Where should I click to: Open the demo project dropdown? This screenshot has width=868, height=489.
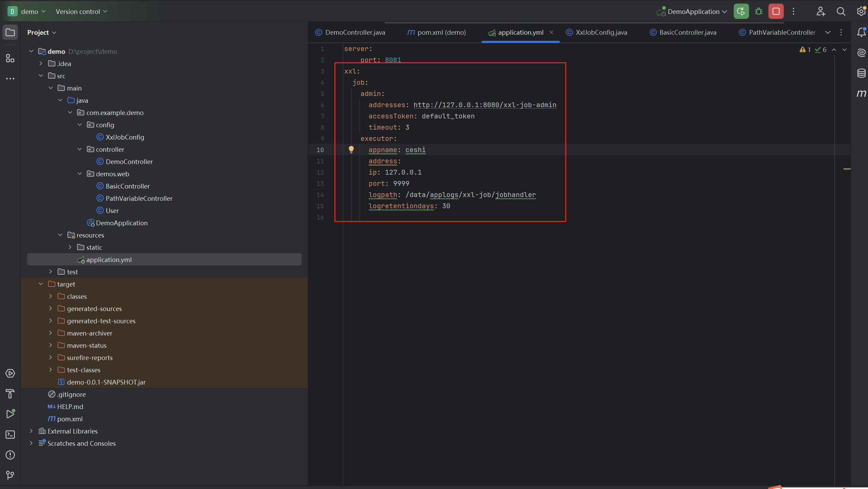tap(27, 12)
